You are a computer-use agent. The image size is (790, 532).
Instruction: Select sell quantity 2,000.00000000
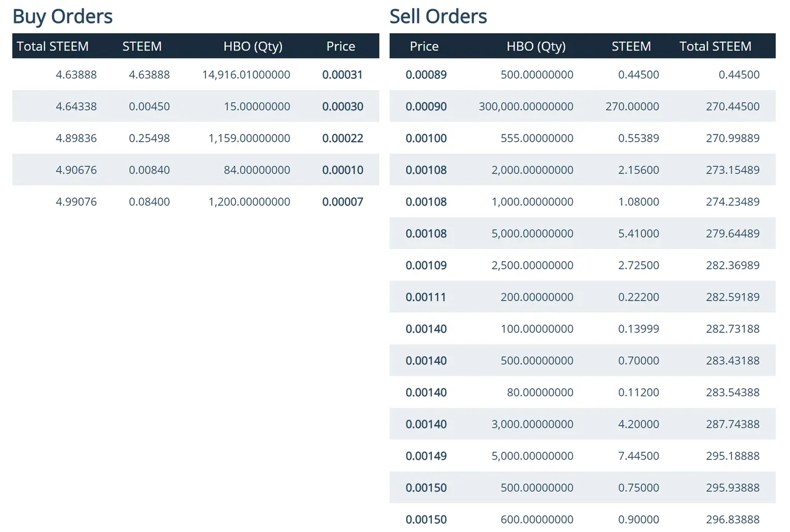point(533,170)
